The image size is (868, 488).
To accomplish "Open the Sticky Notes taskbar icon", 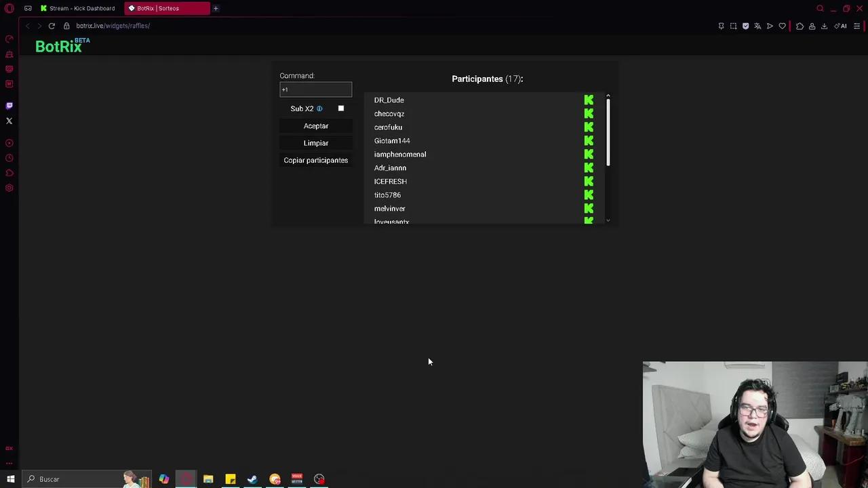I will point(231,479).
